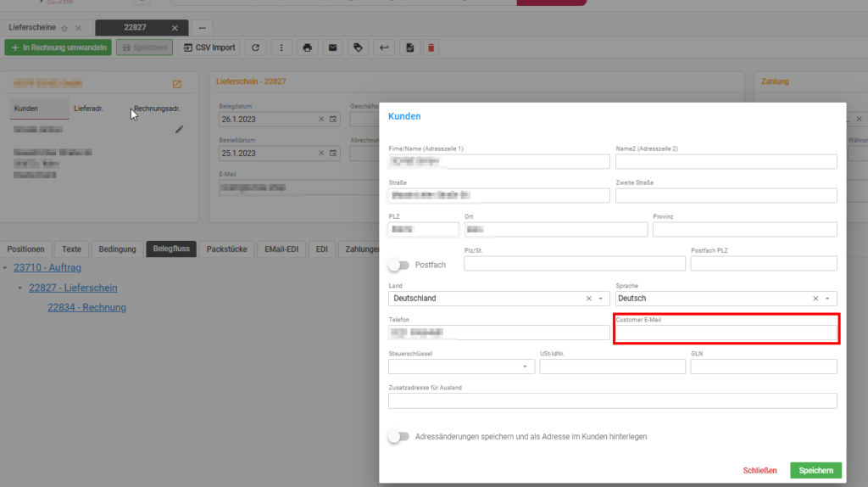Clear the Sprache selection Deutsch
The width and height of the screenshot is (868, 487).
[815, 299]
